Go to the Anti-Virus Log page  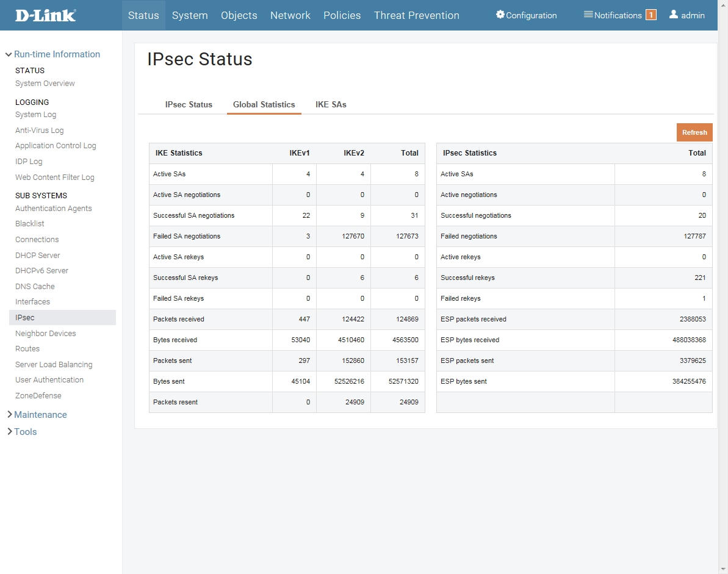point(40,131)
